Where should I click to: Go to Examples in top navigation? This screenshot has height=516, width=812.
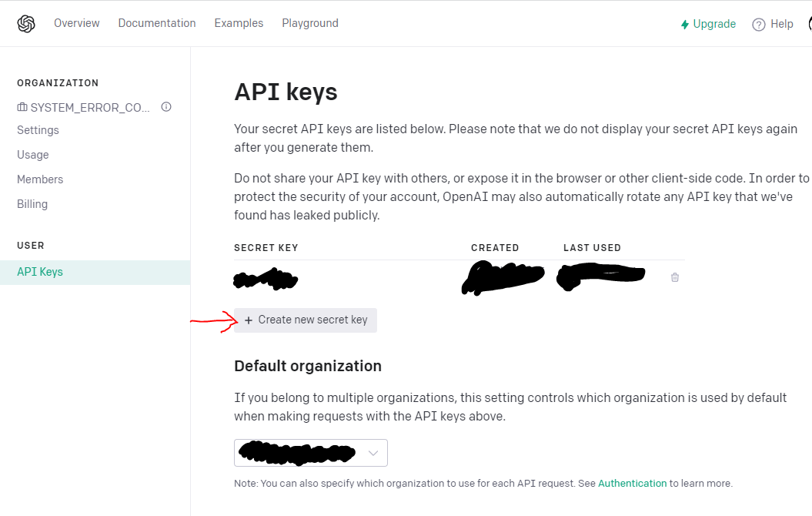point(239,23)
